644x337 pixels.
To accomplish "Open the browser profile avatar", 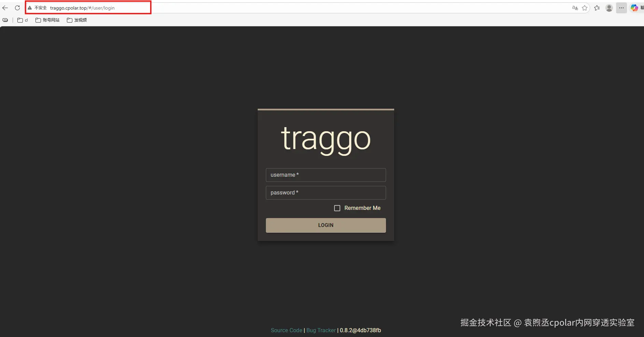I will click(609, 8).
